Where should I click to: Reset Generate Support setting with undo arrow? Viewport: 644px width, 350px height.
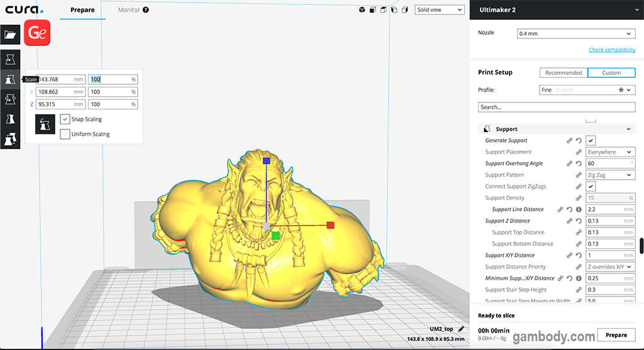[579, 141]
